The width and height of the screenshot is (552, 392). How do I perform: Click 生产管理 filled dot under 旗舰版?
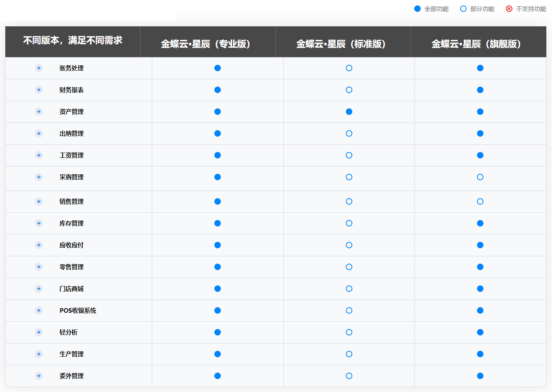[480, 354]
